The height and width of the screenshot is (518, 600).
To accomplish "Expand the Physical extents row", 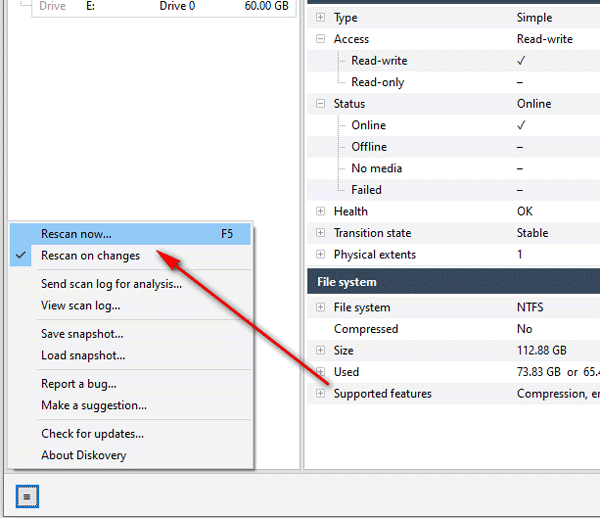I will [320, 255].
